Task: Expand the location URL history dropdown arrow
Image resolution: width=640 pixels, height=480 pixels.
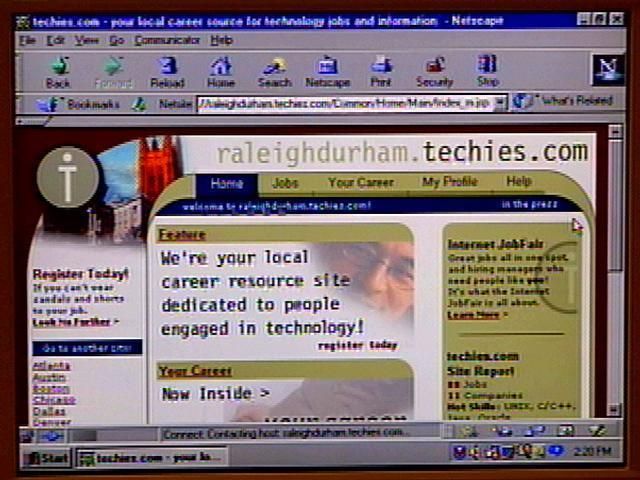Action: click(x=500, y=103)
